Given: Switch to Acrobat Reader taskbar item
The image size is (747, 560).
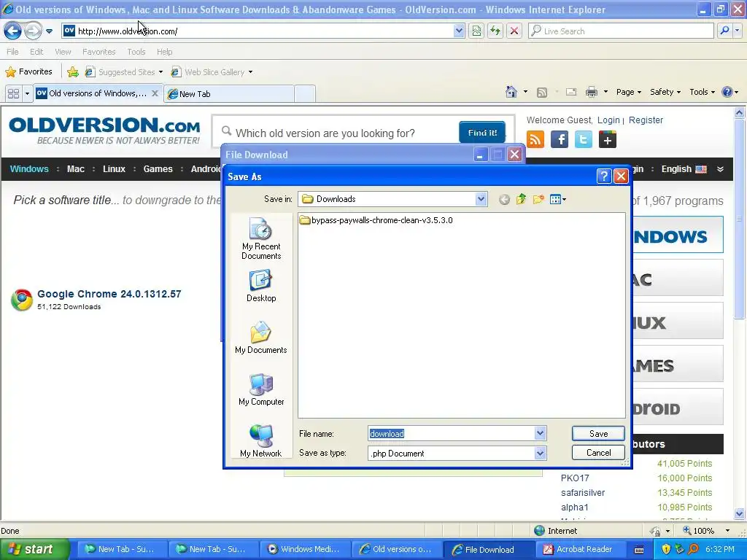Looking at the screenshot, I should pos(581,549).
